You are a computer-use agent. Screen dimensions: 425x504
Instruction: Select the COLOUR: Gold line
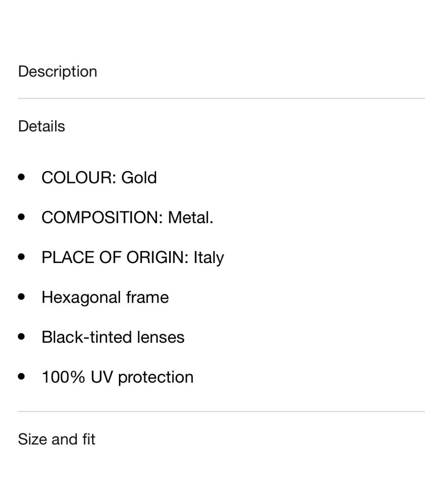(x=99, y=178)
